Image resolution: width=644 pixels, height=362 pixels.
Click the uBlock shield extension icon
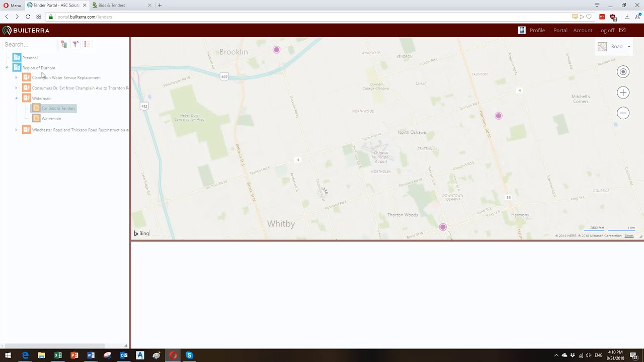pos(613,17)
